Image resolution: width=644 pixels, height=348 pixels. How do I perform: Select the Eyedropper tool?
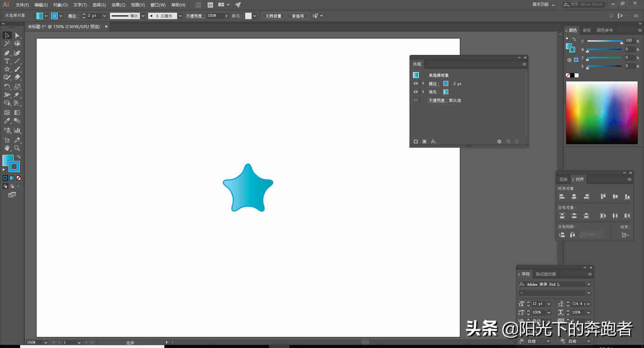[x=7, y=121]
